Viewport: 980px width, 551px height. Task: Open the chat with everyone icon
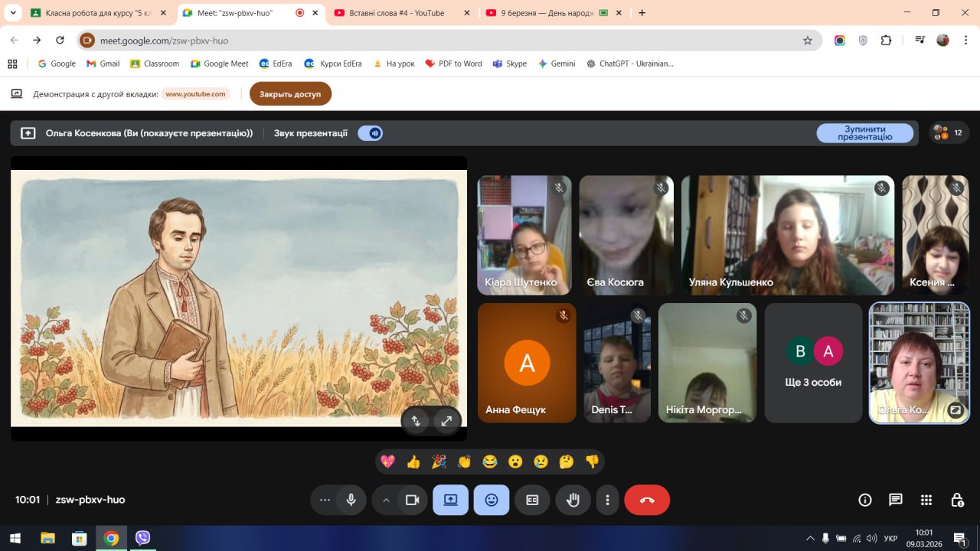coord(895,500)
